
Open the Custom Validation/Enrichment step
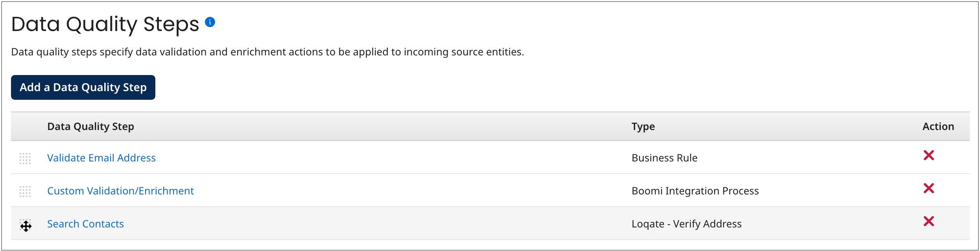(120, 191)
